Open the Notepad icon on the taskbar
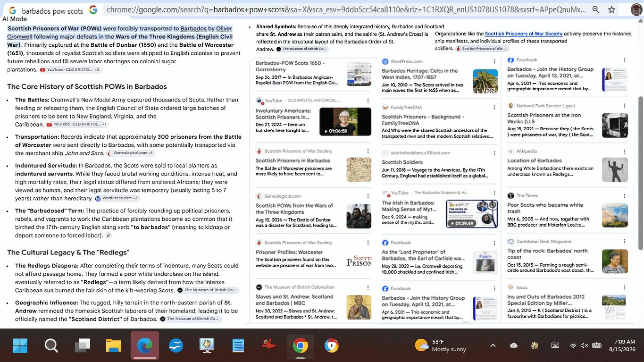This screenshot has width=644, height=362. pos(238,346)
